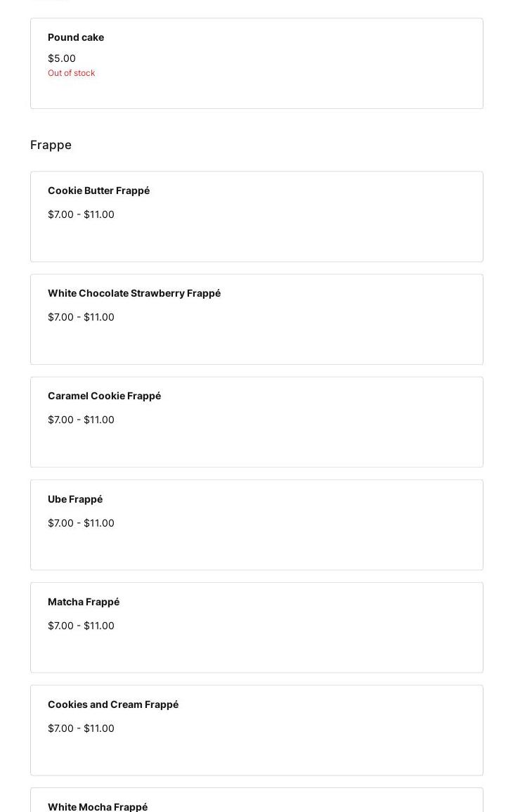513x812 pixels.
Task: Select the Frappe category heading
Action: [x=51, y=145]
